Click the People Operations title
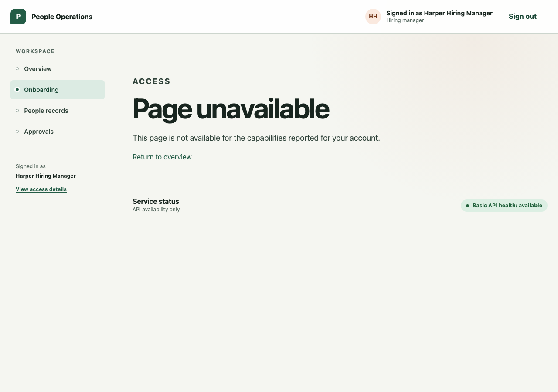558x392 pixels. click(x=62, y=17)
